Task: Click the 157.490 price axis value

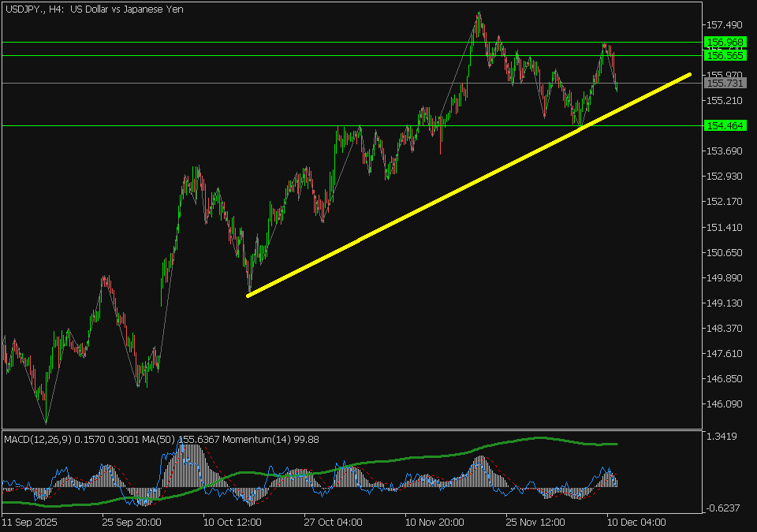Action: click(x=724, y=25)
